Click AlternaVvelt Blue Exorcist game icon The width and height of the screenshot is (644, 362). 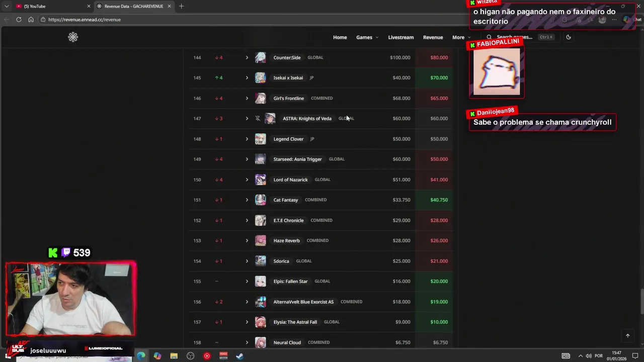click(260, 302)
